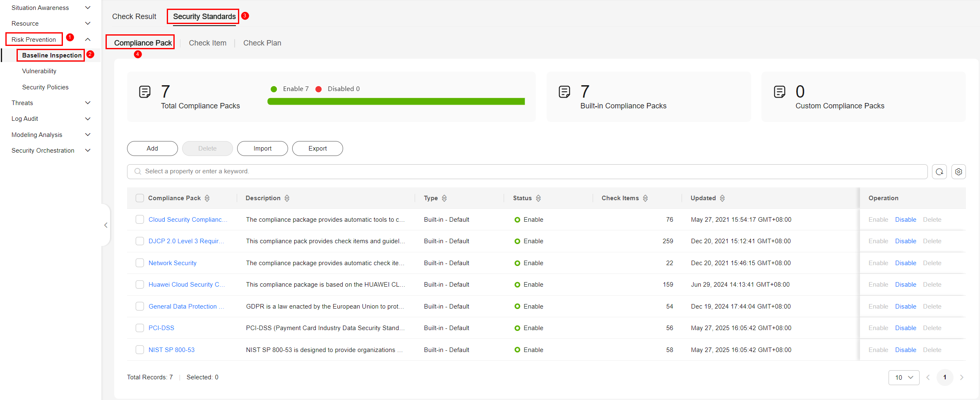
Task: Disable the Huawei Cloud Security pack
Action: tap(906, 285)
